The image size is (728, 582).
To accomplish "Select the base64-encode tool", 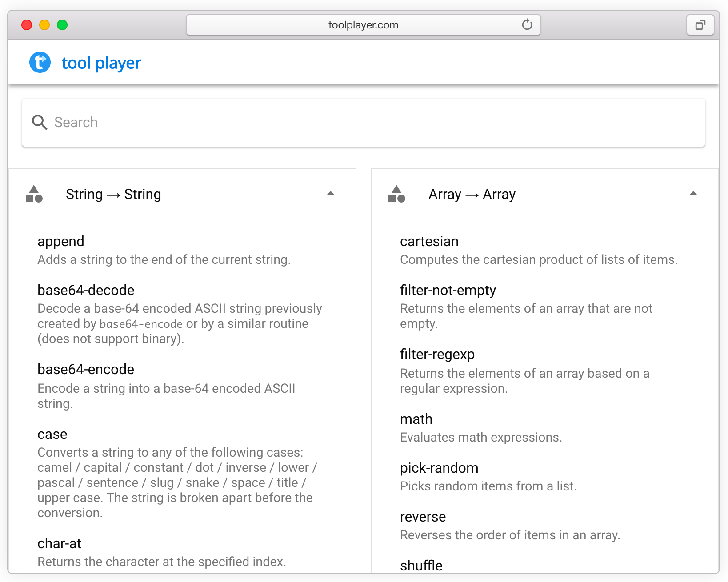I will 86,369.
